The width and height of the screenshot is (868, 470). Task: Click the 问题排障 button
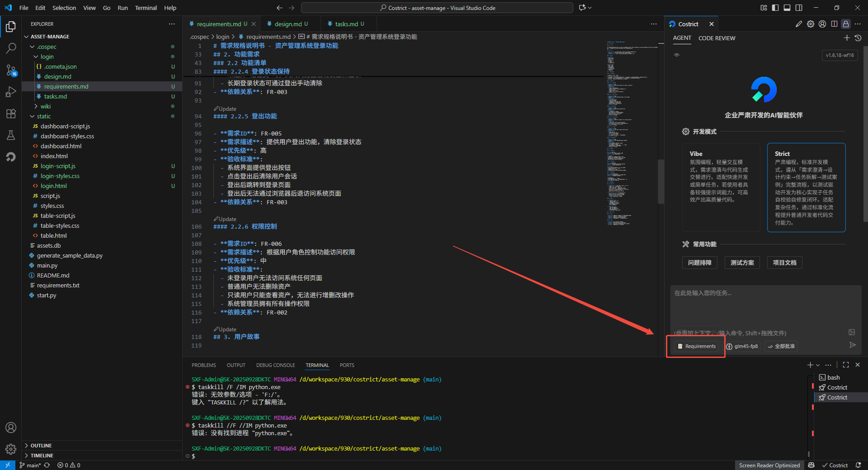[x=699, y=263]
